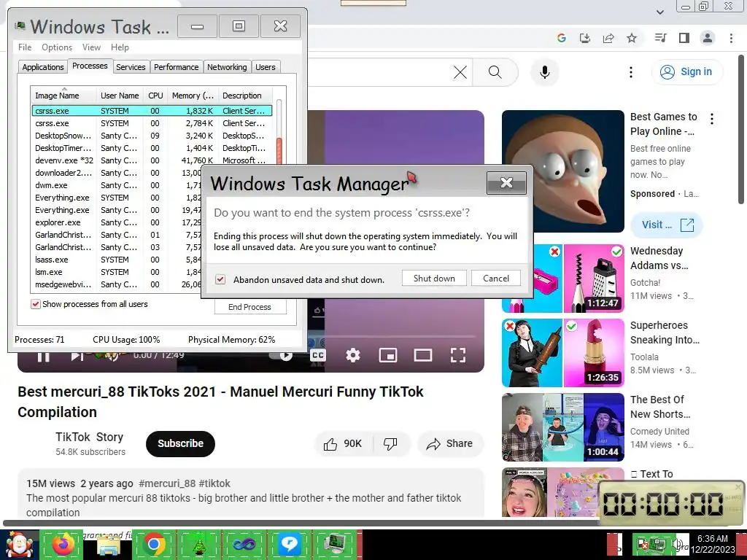Click the Christmas tree taskbar icon
Screen dimensions: 747x560
tap(198, 544)
